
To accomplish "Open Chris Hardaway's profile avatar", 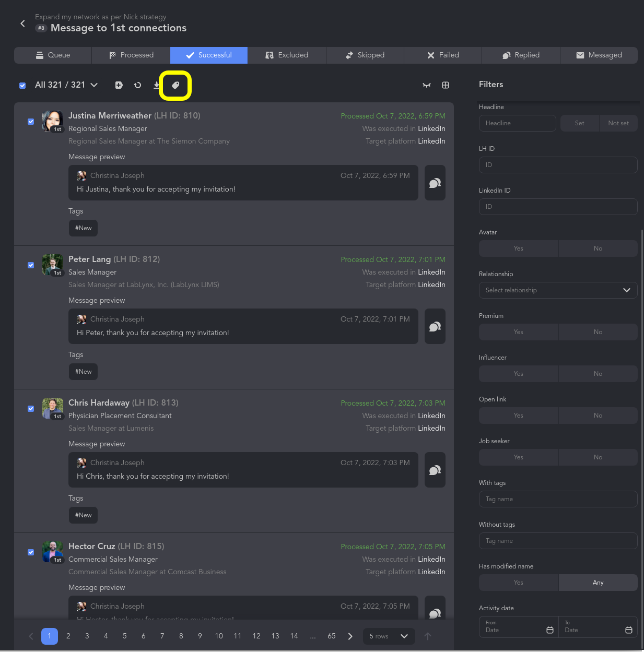I will [x=53, y=408].
